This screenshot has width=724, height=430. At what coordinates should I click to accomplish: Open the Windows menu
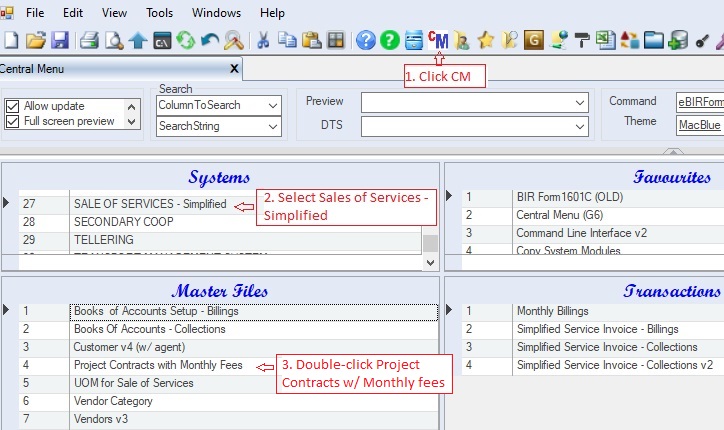216,13
